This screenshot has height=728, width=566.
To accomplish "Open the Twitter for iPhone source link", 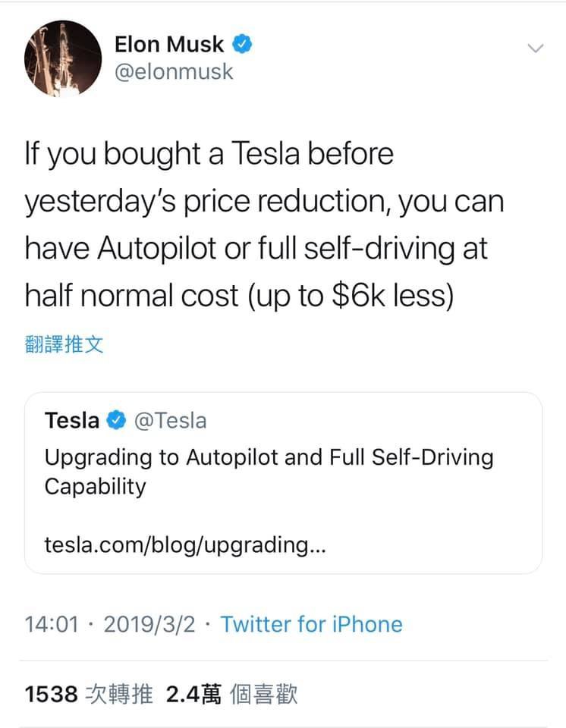I will pyautogui.click(x=311, y=624).
